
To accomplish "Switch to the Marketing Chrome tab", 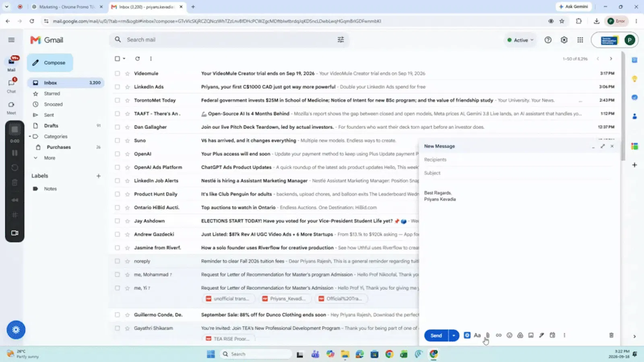I will point(66,7).
